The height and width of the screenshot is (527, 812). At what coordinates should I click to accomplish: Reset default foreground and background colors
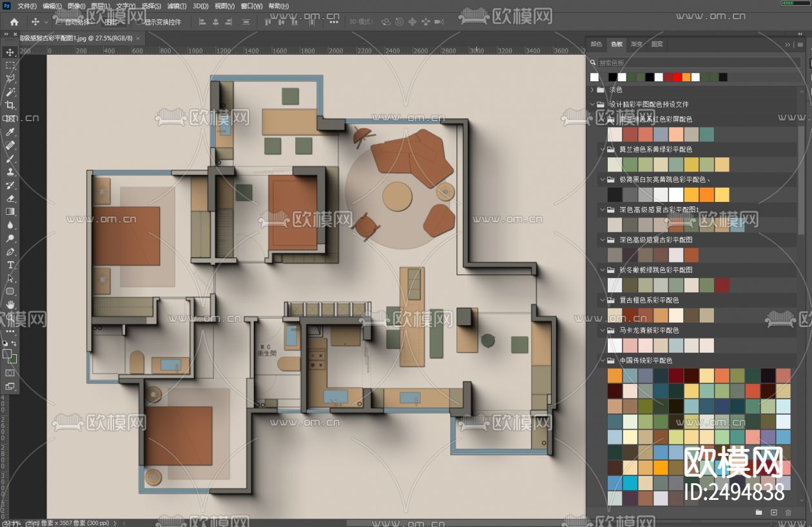click(x=5, y=343)
